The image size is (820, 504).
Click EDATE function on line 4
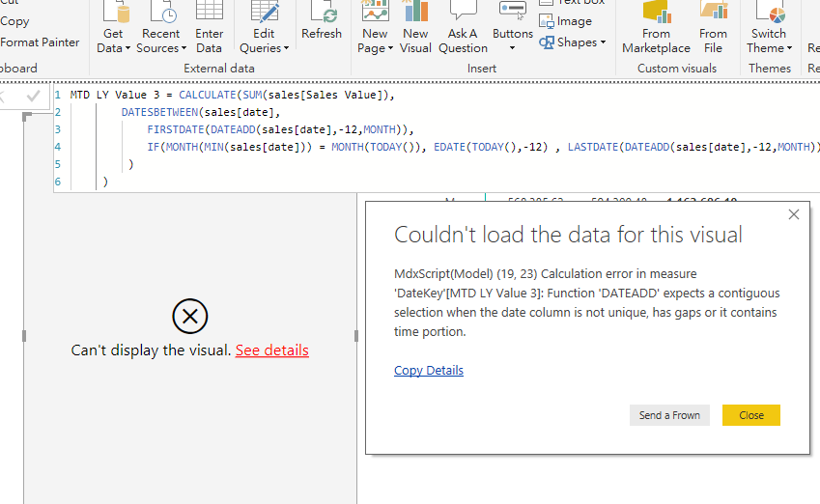point(449,147)
